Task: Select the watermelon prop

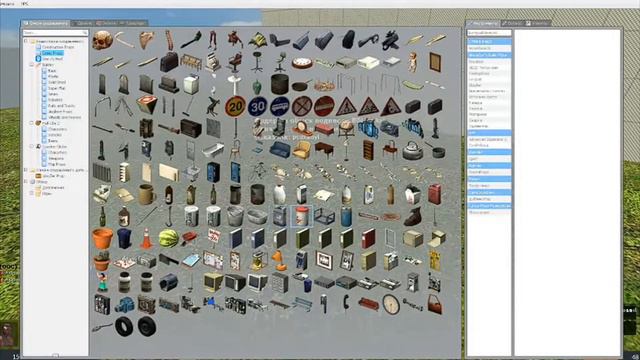Action: pyautogui.click(x=169, y=238)
